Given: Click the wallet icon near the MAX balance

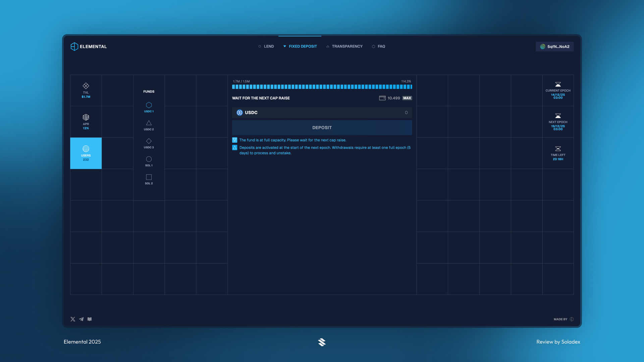Looking at the screenshot, I should (382, 98).
